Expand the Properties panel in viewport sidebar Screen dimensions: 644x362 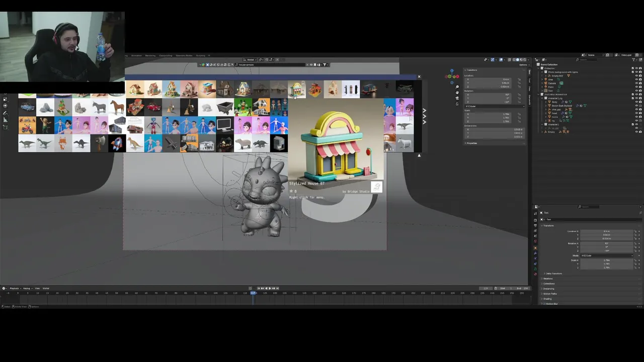pos(470,143)
